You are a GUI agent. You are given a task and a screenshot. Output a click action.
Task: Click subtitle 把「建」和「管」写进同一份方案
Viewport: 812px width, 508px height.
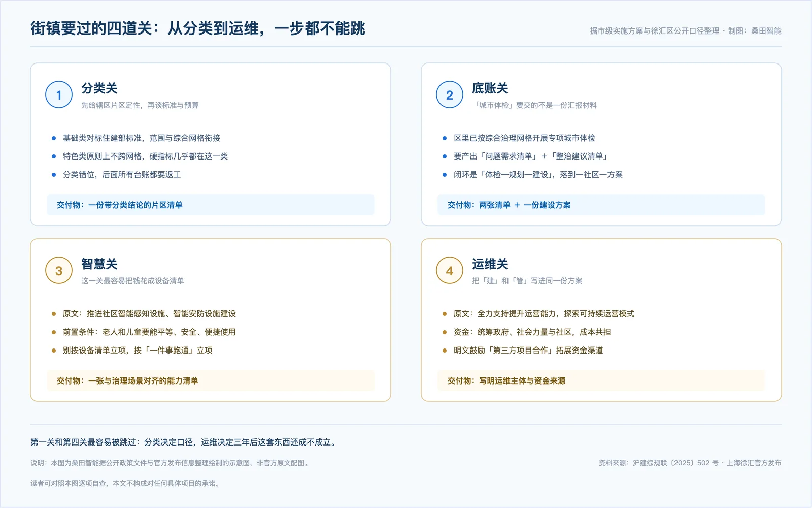[x=527, y=281]
